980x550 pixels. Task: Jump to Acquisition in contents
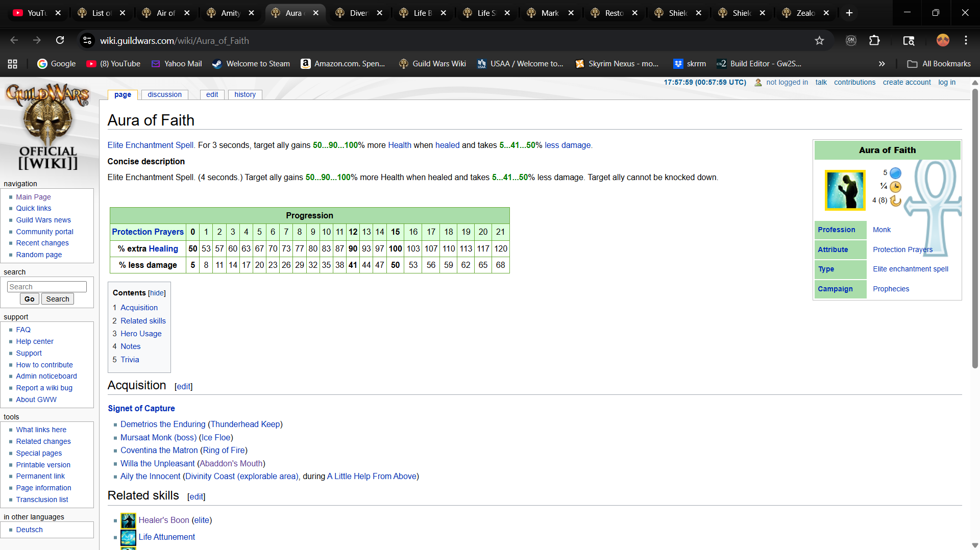pos(139,308)
